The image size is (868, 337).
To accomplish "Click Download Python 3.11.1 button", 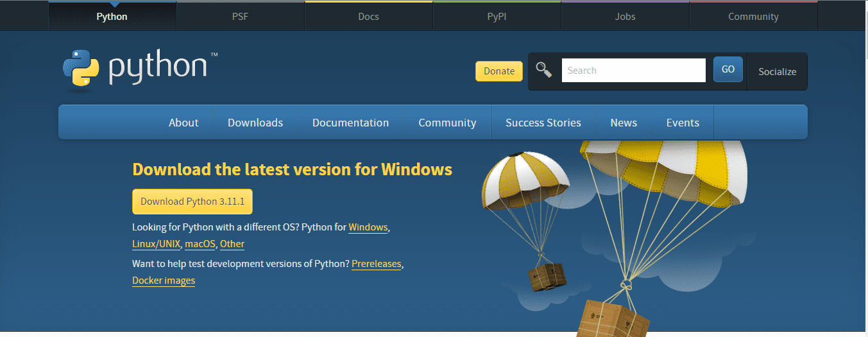I will pyautogui.click(x=192, y=202).
